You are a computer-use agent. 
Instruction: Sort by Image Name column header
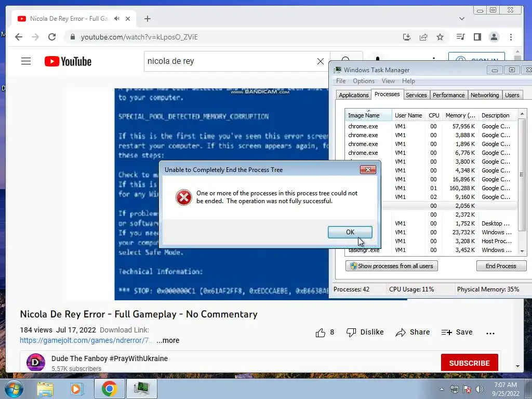[368, 115]
